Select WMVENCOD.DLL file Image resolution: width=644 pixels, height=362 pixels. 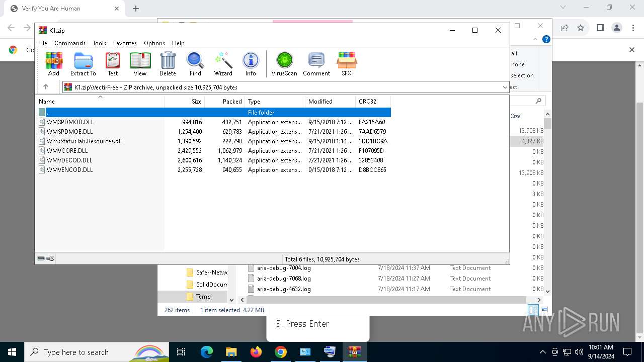click(x=214, y=170)
